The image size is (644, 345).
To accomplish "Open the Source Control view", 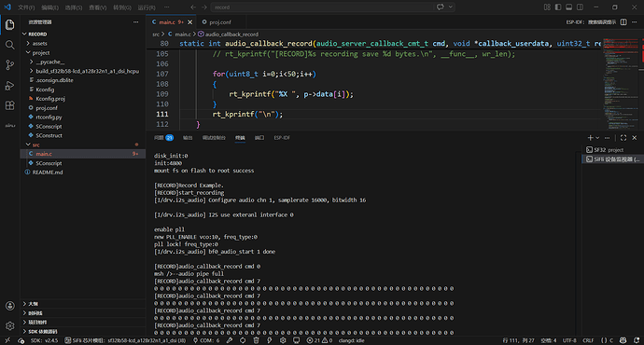I will pos(10,65).
